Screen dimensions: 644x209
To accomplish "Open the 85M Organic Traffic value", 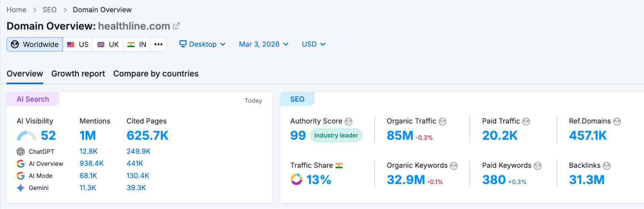I will coord(400,136).
